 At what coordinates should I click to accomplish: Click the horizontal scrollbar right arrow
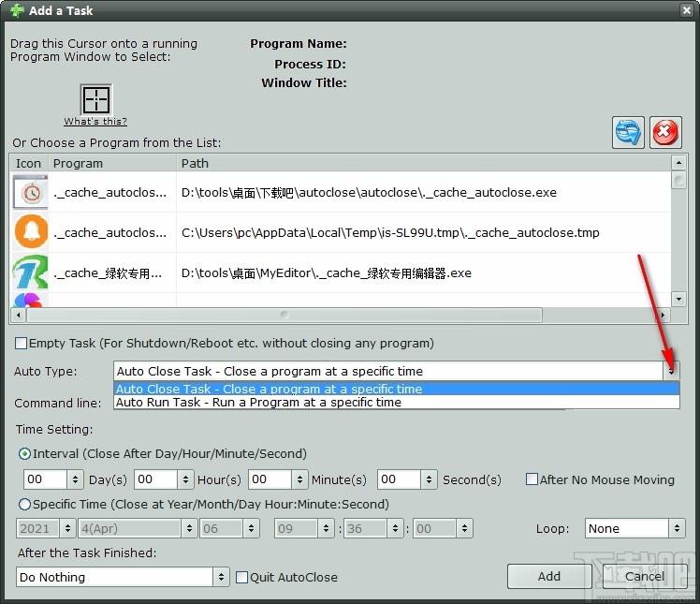[x=663, y=315]
